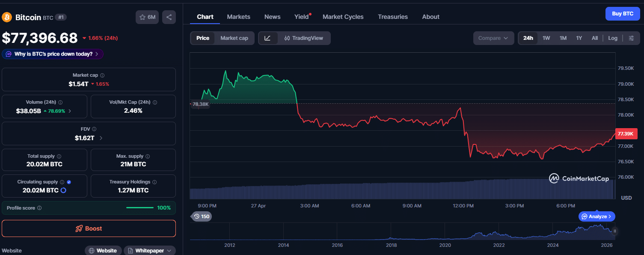Click the clock icon showing 150 below the chart

pos(201,216)
